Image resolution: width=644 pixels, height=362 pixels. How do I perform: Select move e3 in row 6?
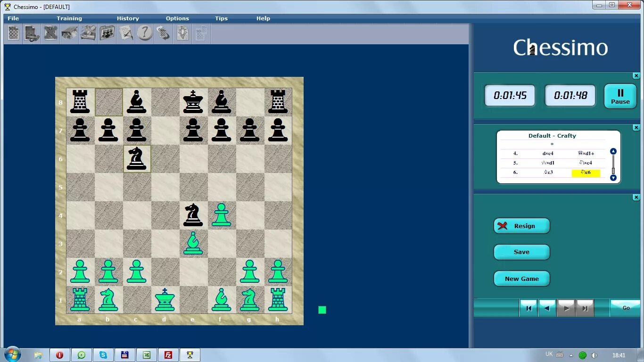(548, 173)
